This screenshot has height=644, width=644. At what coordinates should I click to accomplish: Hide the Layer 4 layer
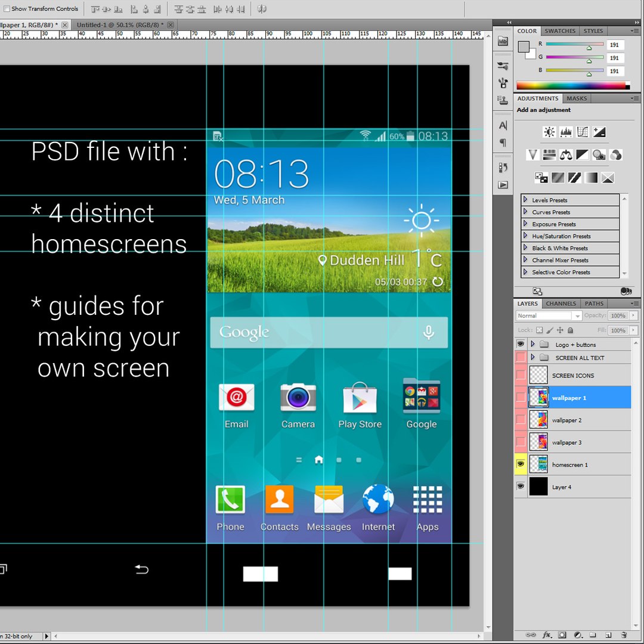pyautogui.click(x=521, y=487)
